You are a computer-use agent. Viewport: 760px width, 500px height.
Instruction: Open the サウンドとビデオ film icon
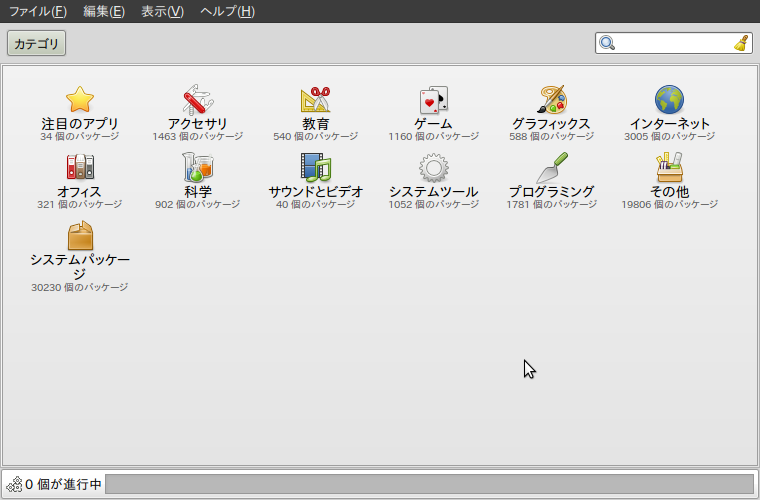pyautogui.click(x=316, y=167)
